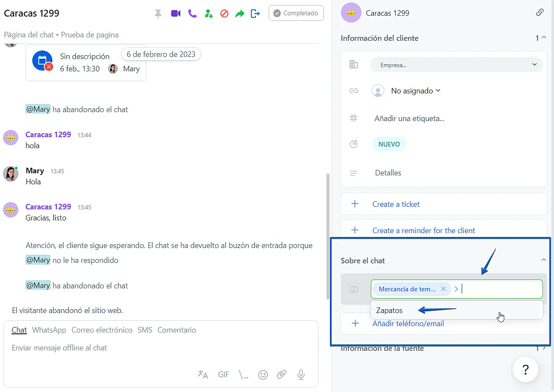Start a video call with the client
The image size is (554, 392).
coord(176,14)
